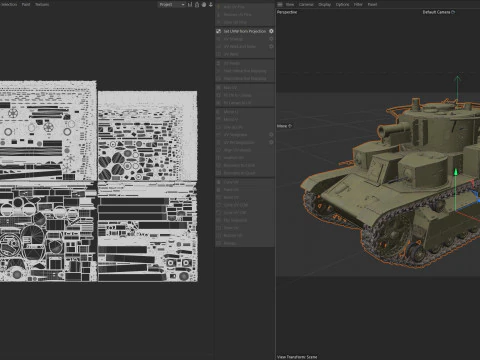
Task: Click the Boundary to Circle command
Action: [239, 165]
